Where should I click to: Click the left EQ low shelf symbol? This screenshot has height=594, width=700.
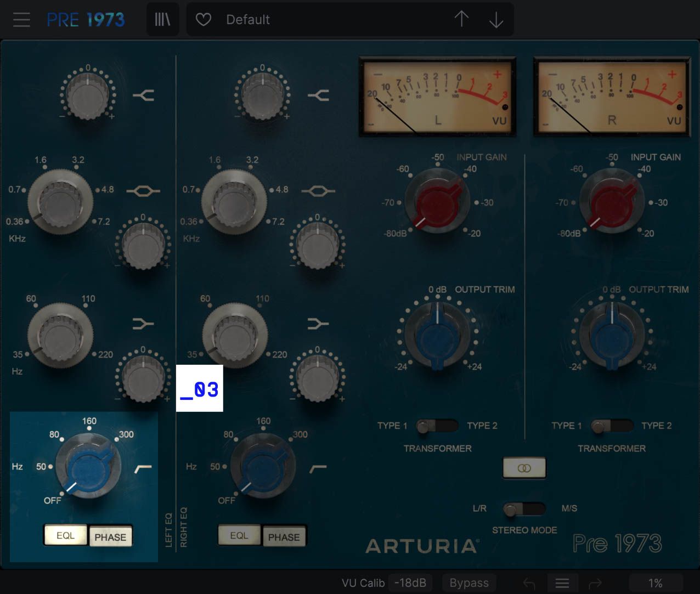pyautogui.click(x=143, y=324)
